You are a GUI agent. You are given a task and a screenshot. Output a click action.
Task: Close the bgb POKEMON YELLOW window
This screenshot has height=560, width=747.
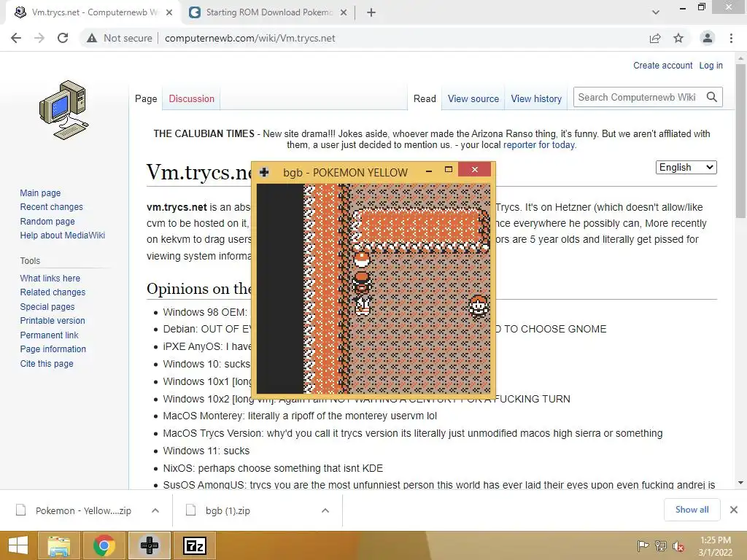(x=474, y=169)
